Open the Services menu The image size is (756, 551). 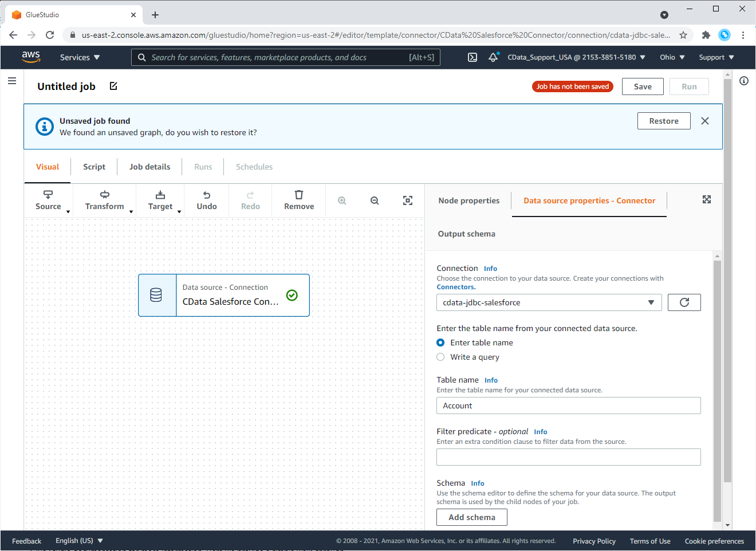(79, 57)
